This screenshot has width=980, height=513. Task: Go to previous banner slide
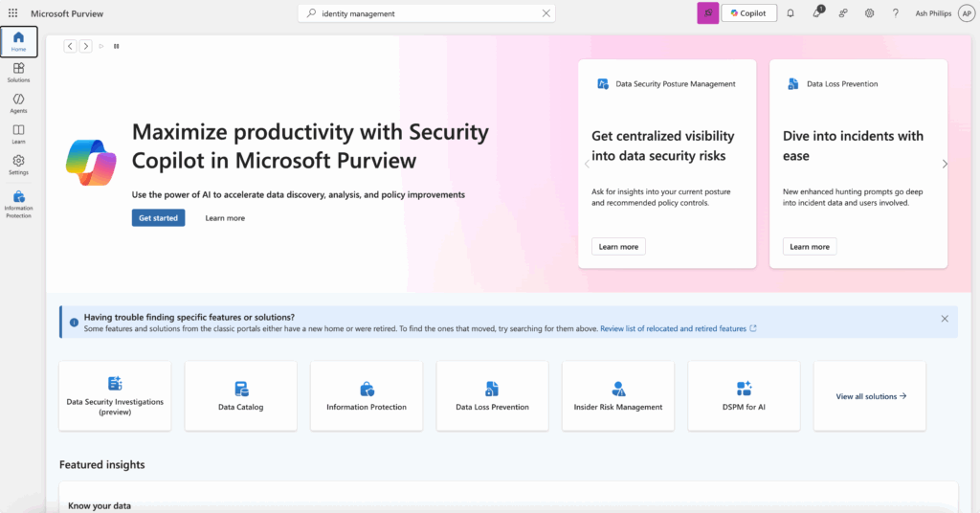(70, 46)
